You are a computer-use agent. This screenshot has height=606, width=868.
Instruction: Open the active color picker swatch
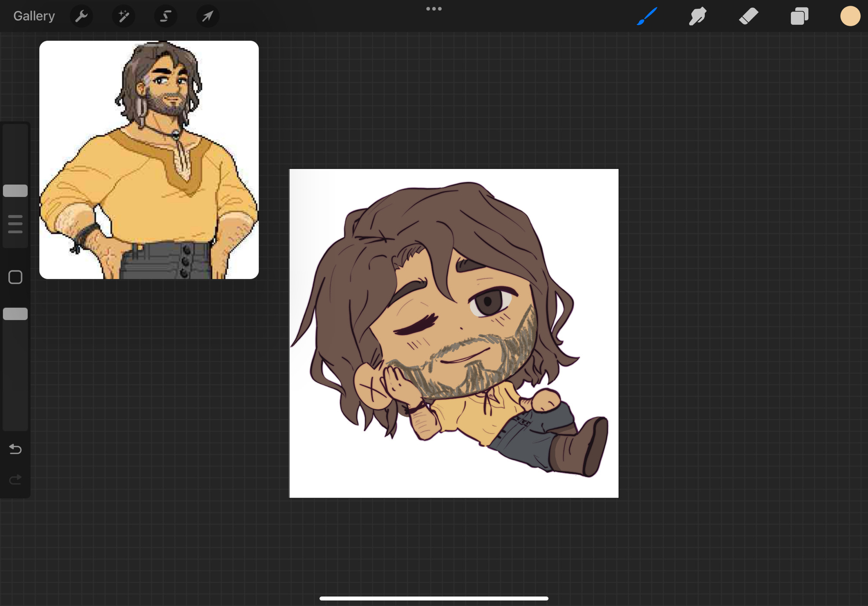point(850,16)
